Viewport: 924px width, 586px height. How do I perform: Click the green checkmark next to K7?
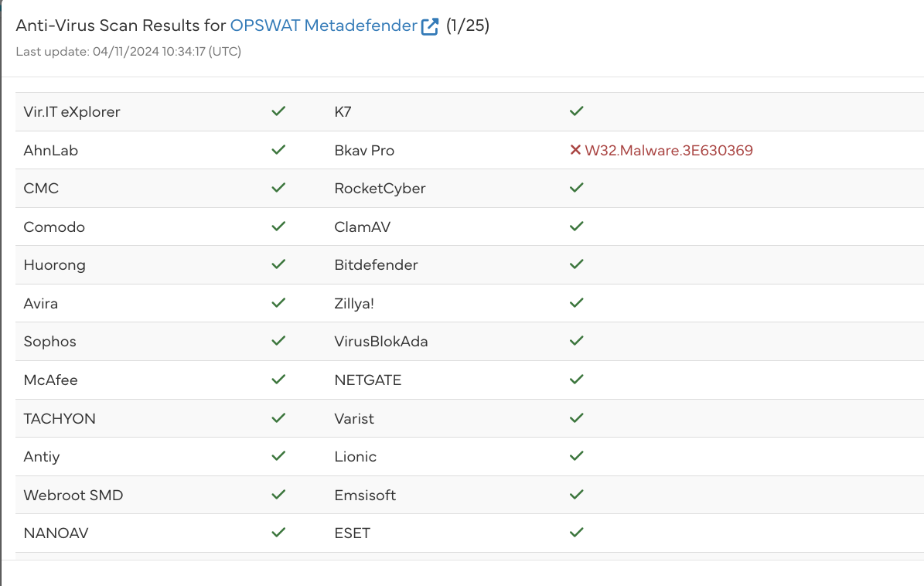[575, 111]
